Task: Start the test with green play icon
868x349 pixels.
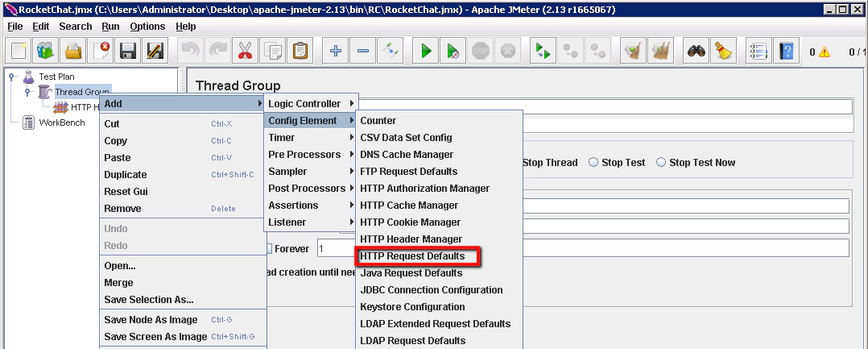Action: (x=426, y=51)
